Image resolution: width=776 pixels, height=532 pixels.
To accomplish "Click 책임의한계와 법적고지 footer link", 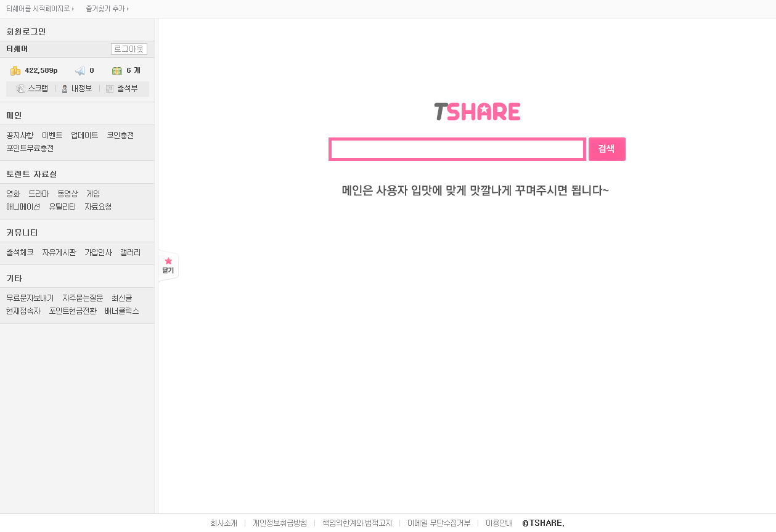I will pos(357,523).
